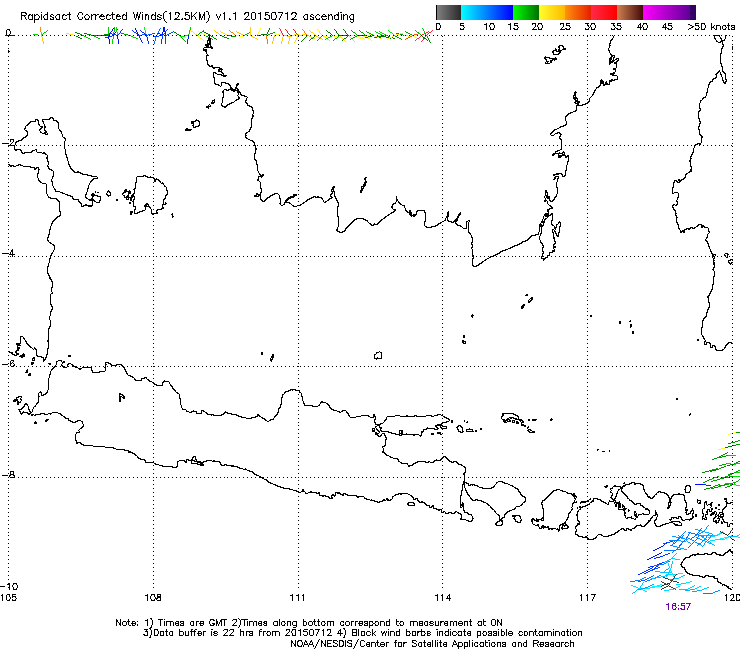Click the '-2' latitude axis label
Image resolution: width=740 pixels, height=650 pixels.
(8, 143)
